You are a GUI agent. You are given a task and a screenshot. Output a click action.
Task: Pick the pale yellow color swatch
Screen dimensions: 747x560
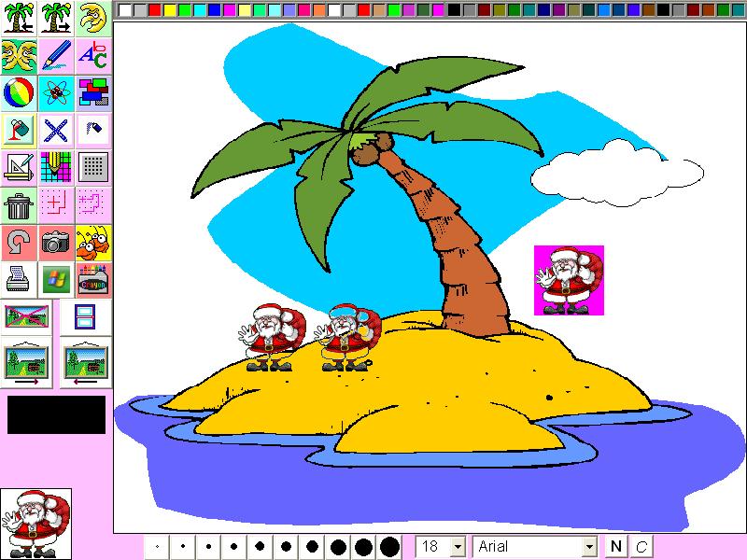click(245, 9)
